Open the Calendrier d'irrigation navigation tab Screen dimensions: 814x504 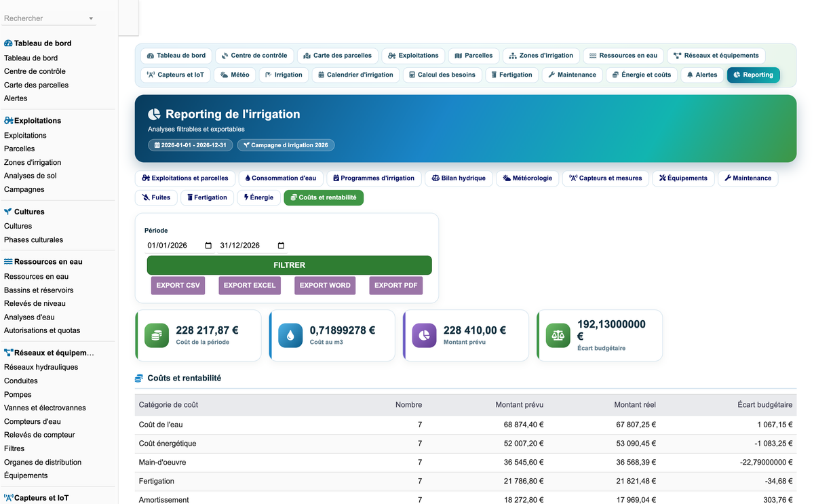coord(356,75)
